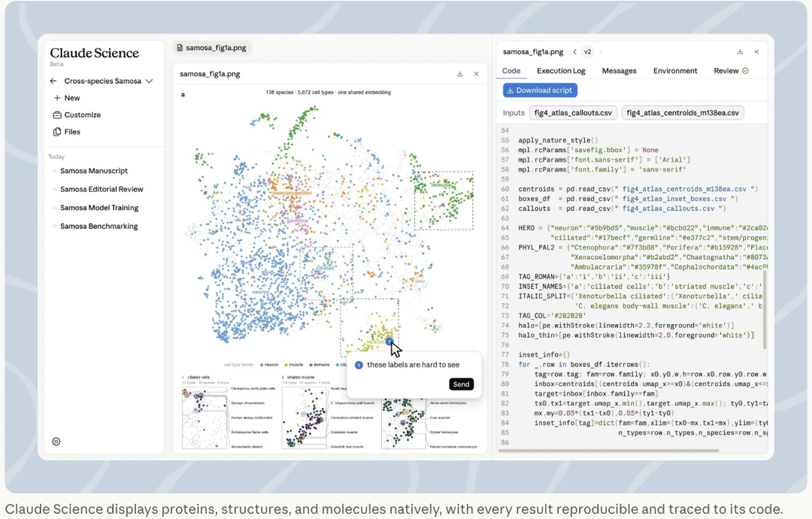The width and height of the screenshot is (812, 519).
Task: Open the Samosa Manuscript session
Action: pos(94,171)
